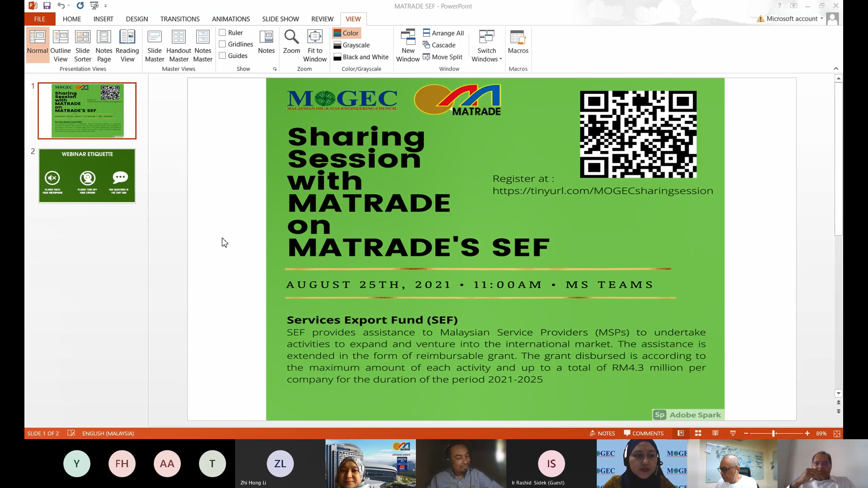Open the INSERT tab
Image resolution: width=868 pixels, height=488 pixels.
(x=104, y=19)
